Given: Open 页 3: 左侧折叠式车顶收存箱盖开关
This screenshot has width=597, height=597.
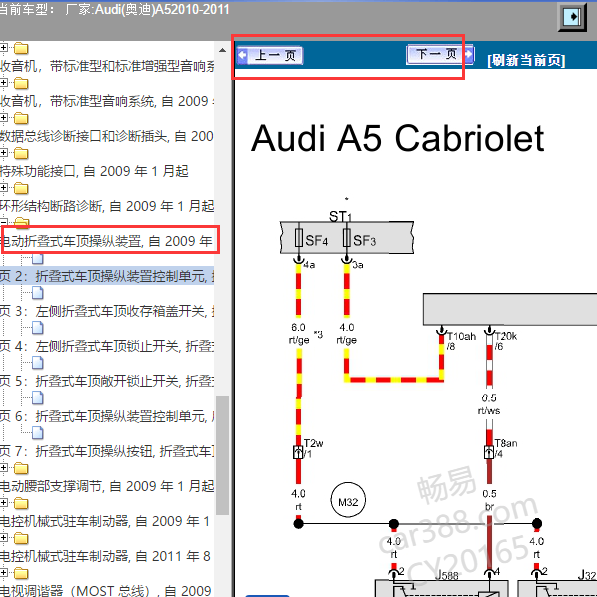Looking at the screenshot, I should point(107,311).
